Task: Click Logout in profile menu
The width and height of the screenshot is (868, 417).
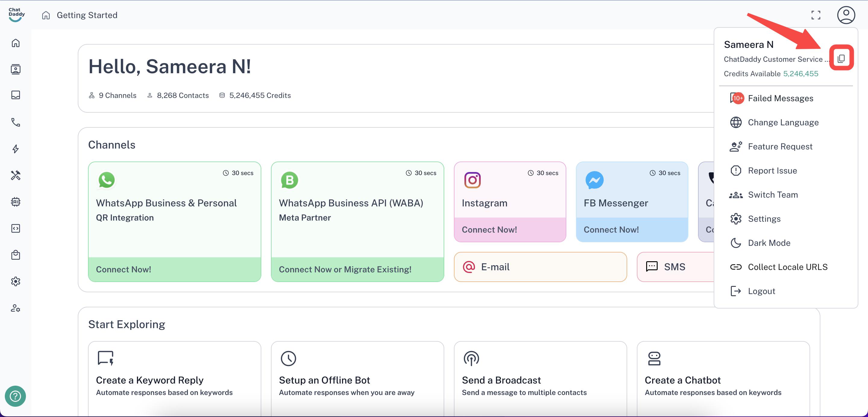Action: tap(761, 291)
